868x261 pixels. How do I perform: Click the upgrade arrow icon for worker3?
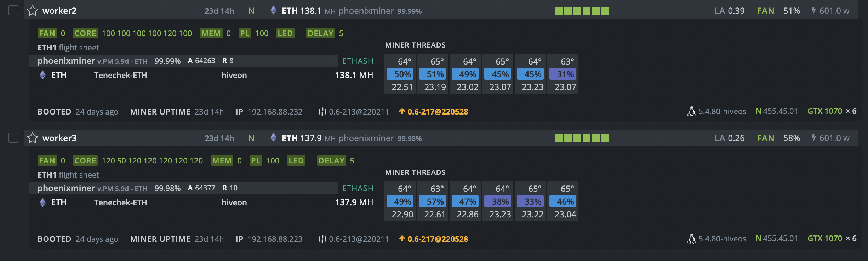click(x=402, y=239)
